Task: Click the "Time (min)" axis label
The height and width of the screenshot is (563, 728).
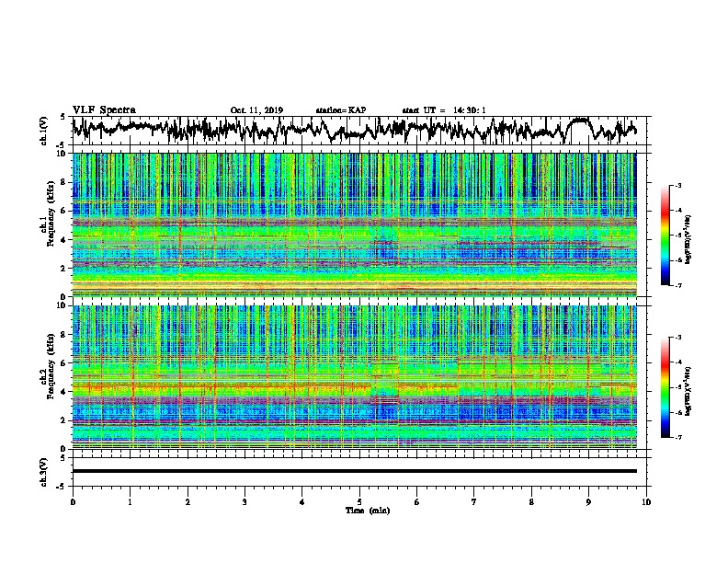Action: pyautogui.click(x=368, y=511)
